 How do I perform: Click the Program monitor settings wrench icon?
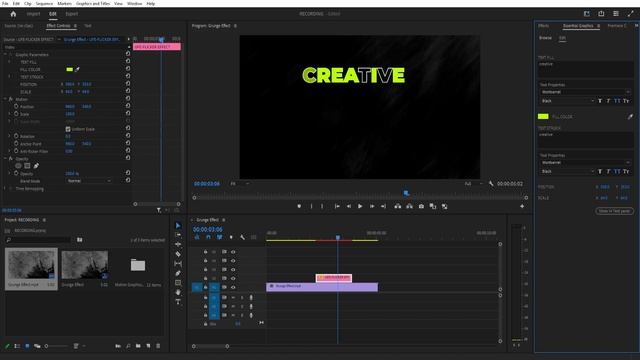(x=491, y=184)
